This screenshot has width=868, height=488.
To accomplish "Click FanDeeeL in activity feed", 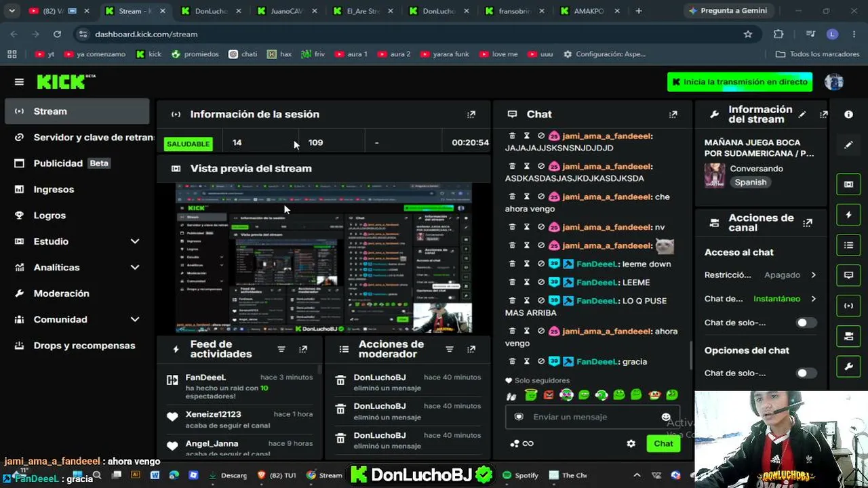I will click(x=205, y=378).
